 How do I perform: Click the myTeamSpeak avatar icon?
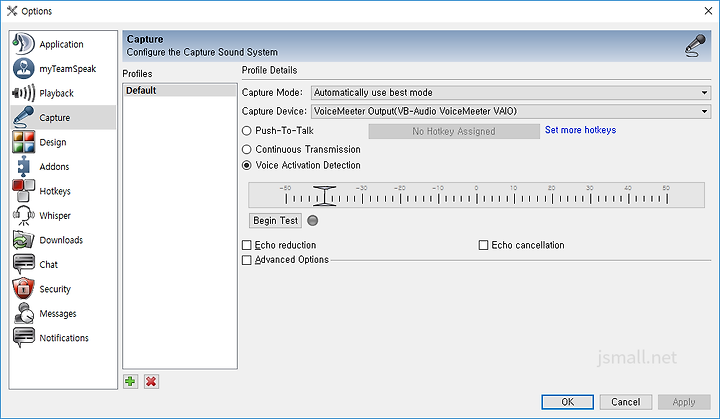tap(23, 68)
